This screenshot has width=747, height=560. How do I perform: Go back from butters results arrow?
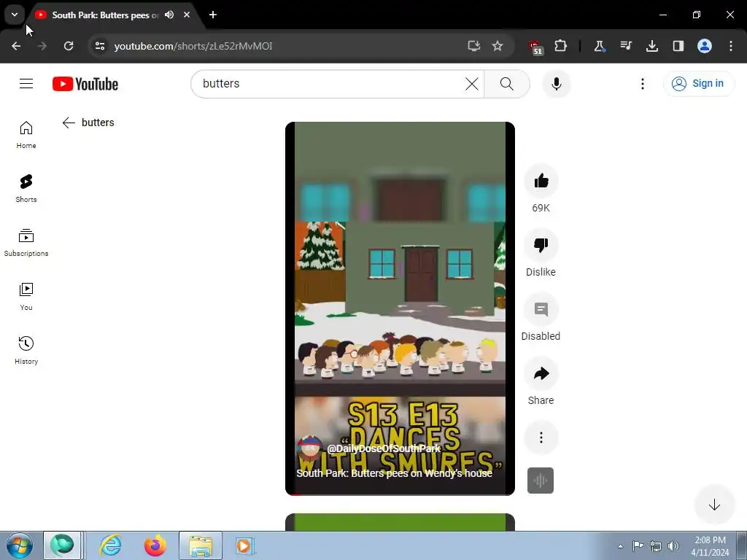69,122
